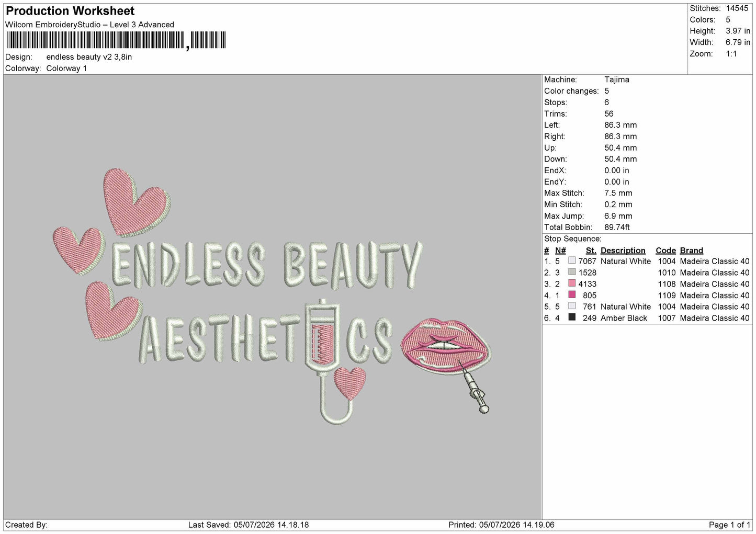The height and width of the screenshot is (534, 756).
Task: Click the hot pink swatch for 805
Action: (572, 295)
